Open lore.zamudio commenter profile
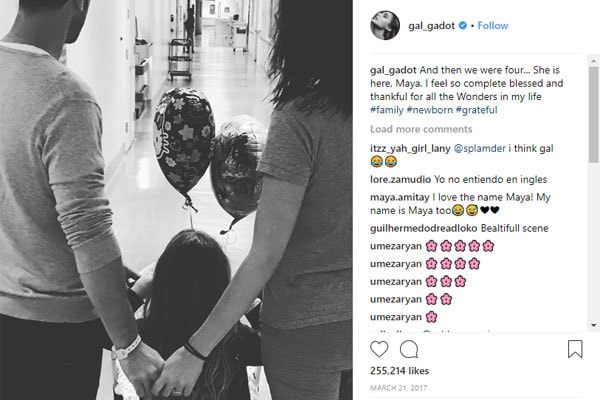 (x=401, y=179)
